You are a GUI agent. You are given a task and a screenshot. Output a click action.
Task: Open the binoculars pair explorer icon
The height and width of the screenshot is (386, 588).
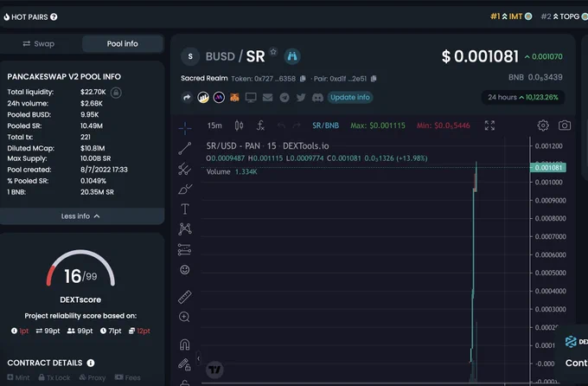[x=291, y=56]
